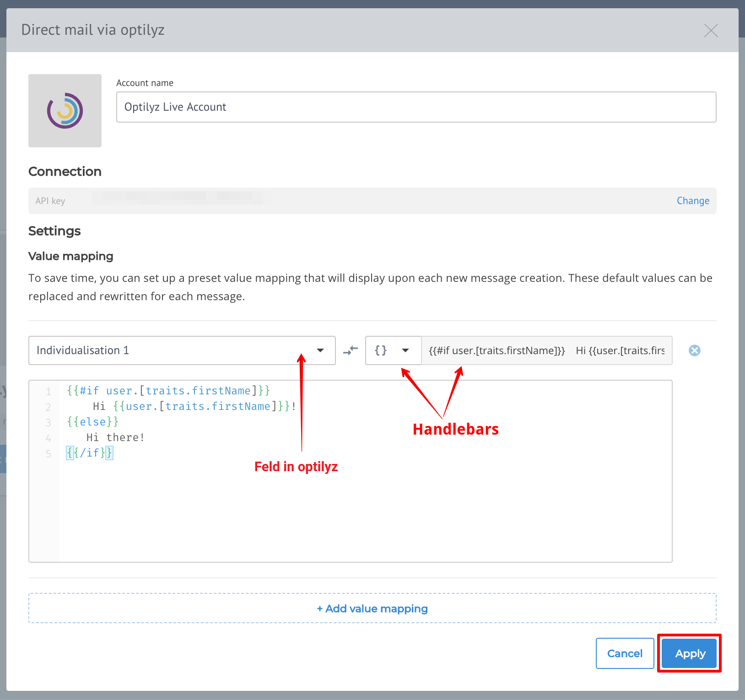Click the 'Connection' section heading
745x700 pixels.
coord(65,172)
